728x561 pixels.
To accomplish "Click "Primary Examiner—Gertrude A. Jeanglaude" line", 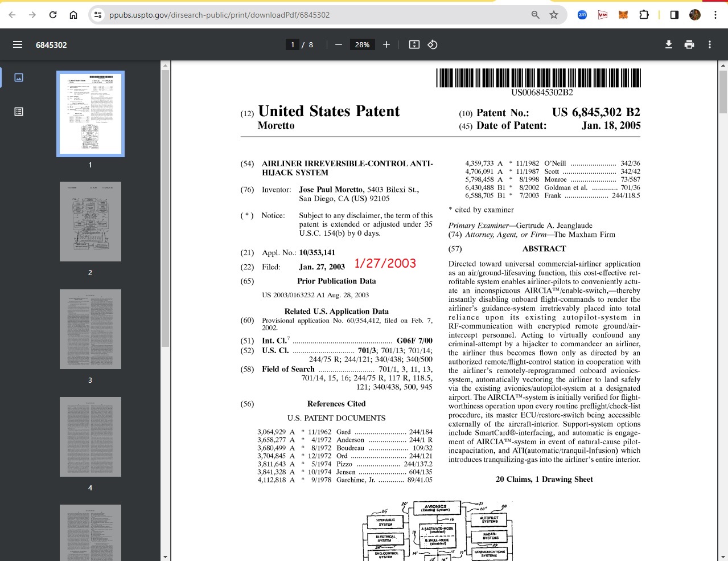I will pos(520,226).
